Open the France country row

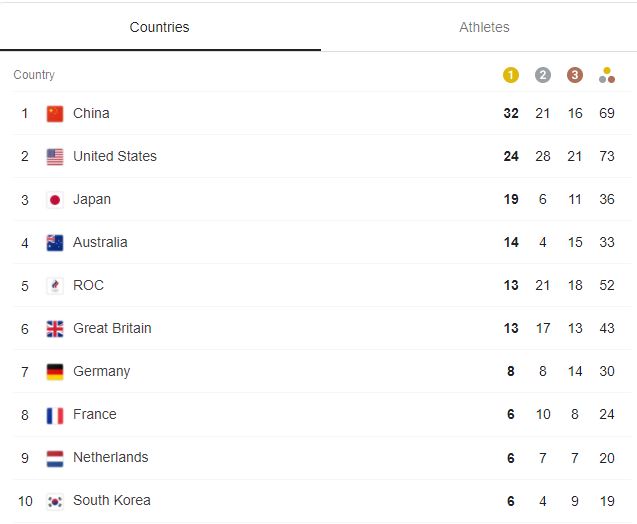(322, 414)
